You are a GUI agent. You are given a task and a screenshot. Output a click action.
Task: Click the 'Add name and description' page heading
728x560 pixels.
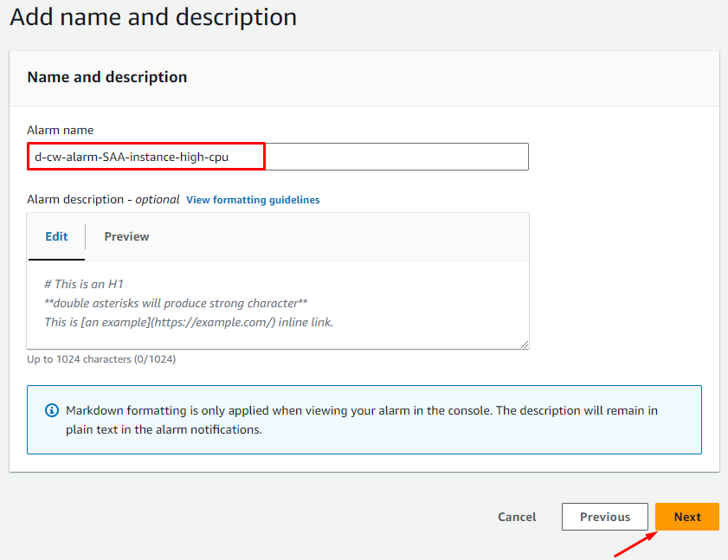153,16
